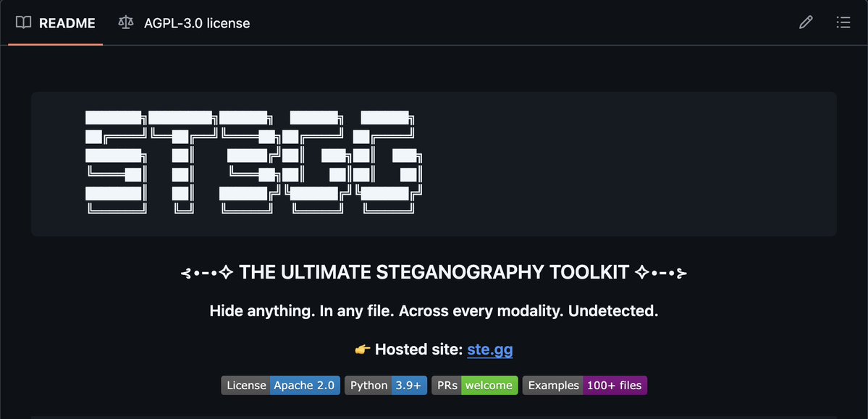This screenshot has height=419, width=868.
Task: Click the Python 3.9+ badge
Action: coord(386,385)
